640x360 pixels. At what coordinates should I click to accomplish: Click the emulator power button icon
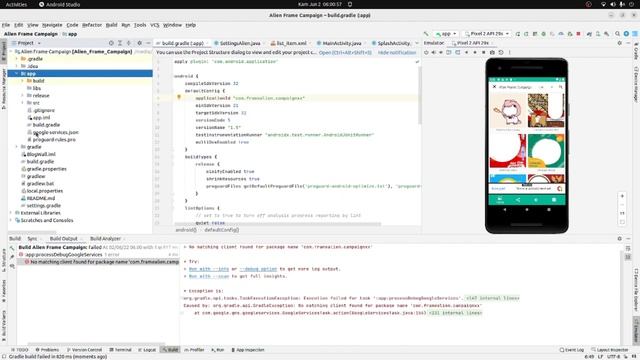426,52
